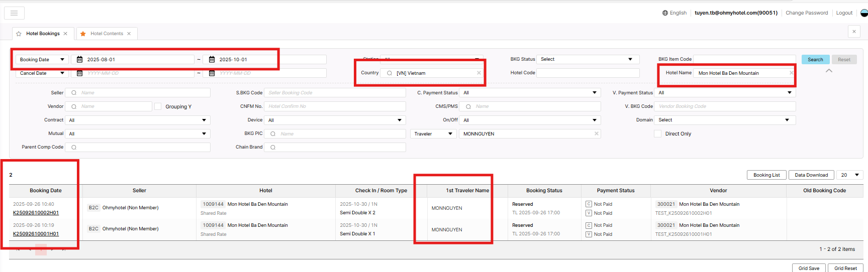This screenshot has width=868, height=272.
Task: Click the star icon on Hotel Contents tab
Action: click(83, 34)
